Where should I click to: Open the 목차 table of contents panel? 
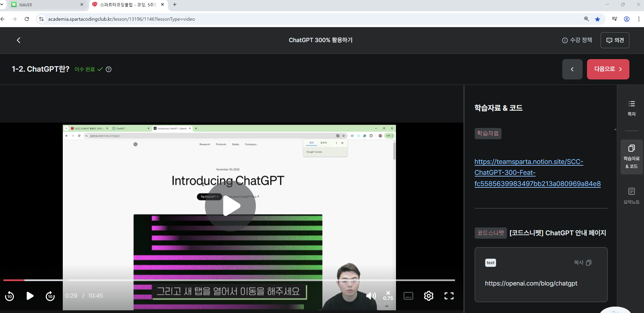point(631,108)
